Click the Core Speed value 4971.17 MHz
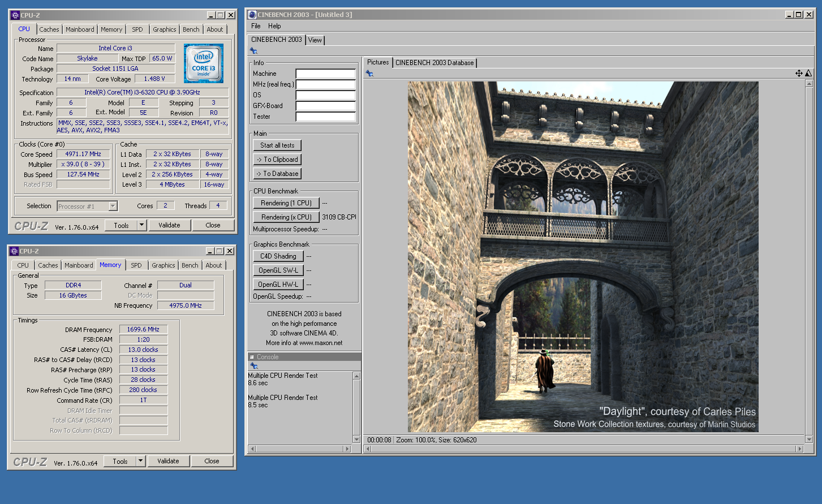 tap(83, 154)
